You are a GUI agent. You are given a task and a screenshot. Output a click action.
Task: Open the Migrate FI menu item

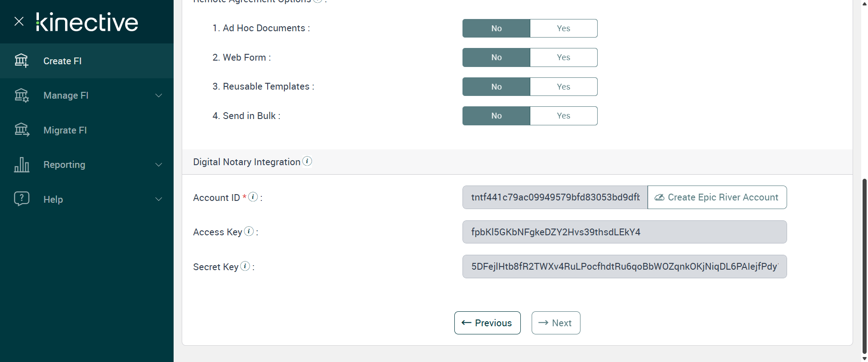65,130
